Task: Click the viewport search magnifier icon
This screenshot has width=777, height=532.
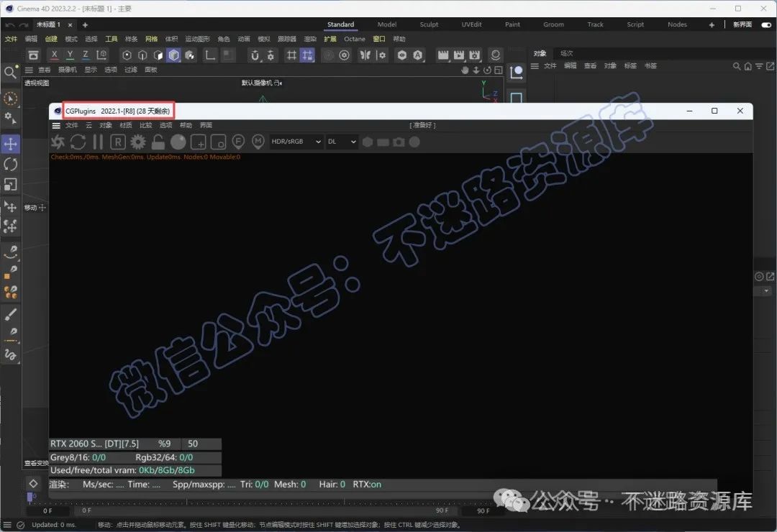Action: (x=10, y=73)
